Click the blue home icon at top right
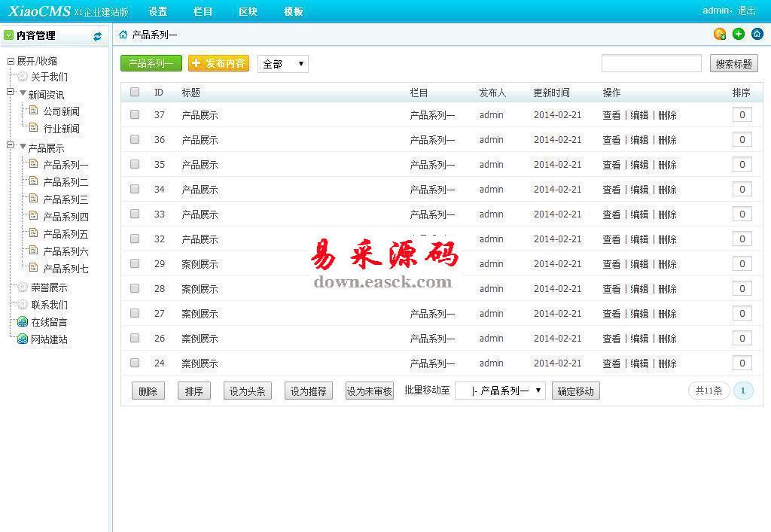This screenshot has height=532, width=771. pyautogui.click(x=757, y=34)
